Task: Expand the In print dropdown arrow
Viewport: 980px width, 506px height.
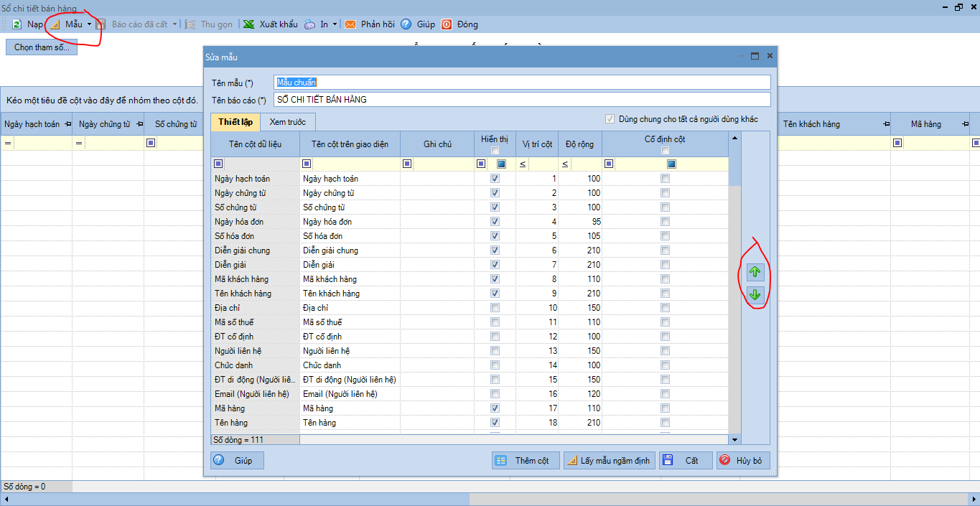Action: pos(335,24)
